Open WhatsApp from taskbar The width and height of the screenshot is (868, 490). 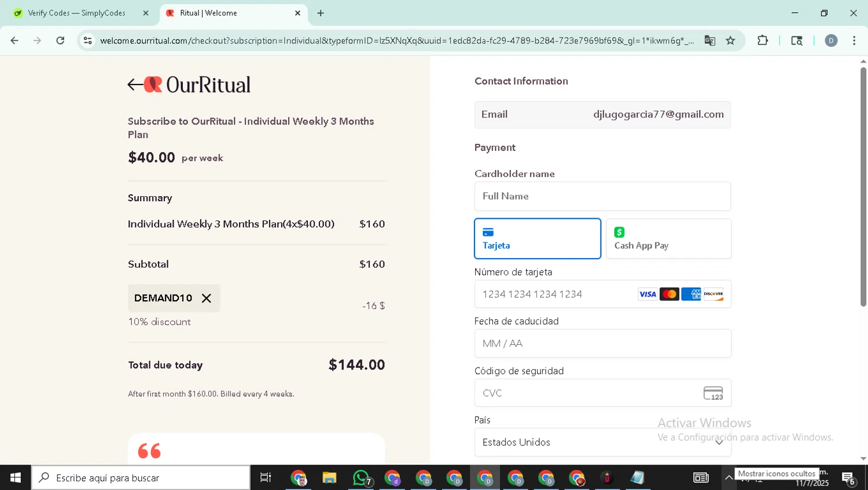pos(361,478)
